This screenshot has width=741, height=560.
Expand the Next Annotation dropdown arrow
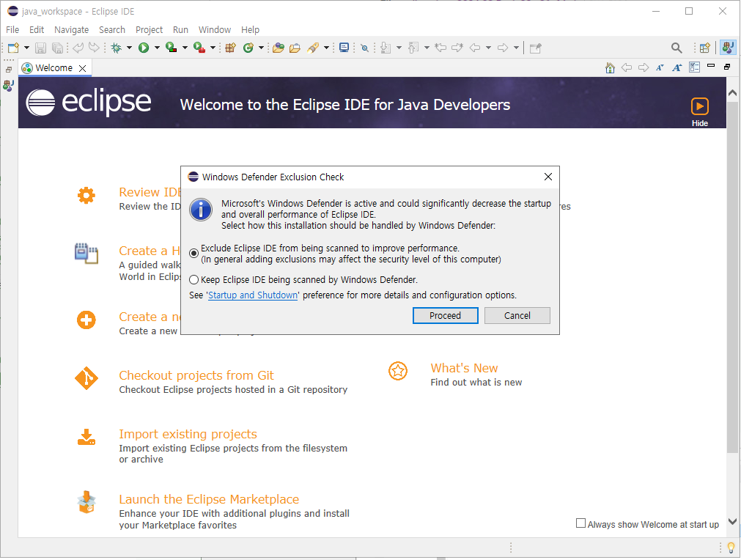(x=399, y=48)
